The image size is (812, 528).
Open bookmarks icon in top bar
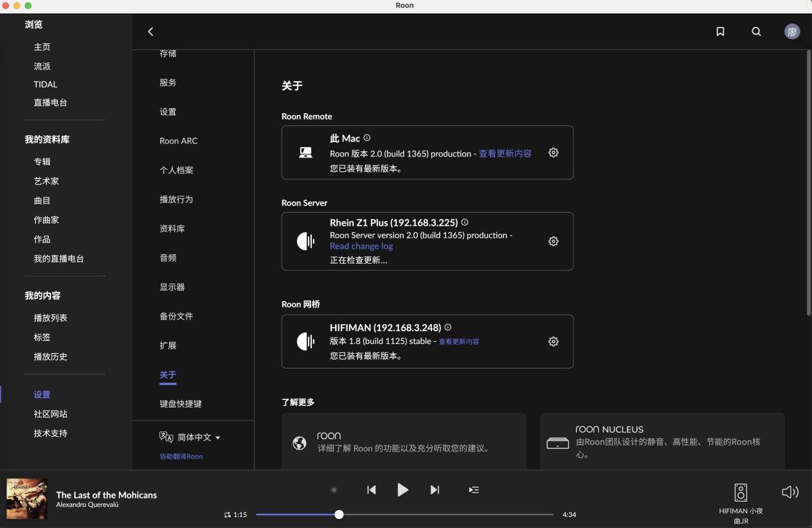point(720,32)
